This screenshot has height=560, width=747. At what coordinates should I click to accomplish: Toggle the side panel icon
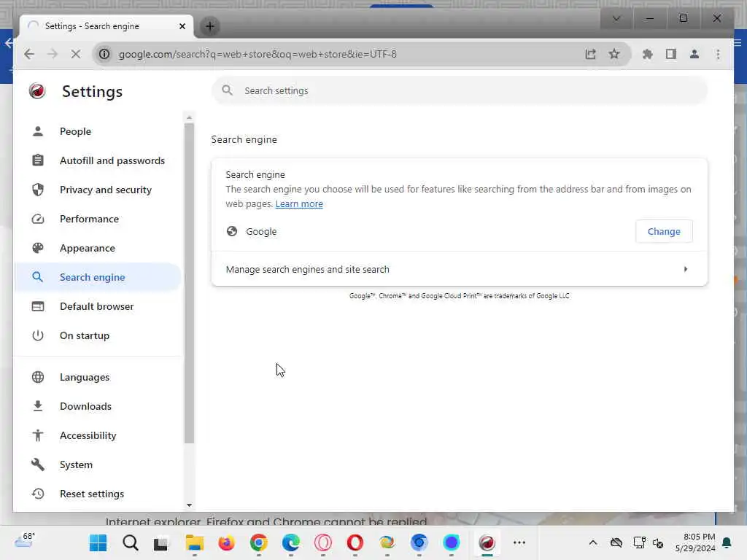coord(671,54)
